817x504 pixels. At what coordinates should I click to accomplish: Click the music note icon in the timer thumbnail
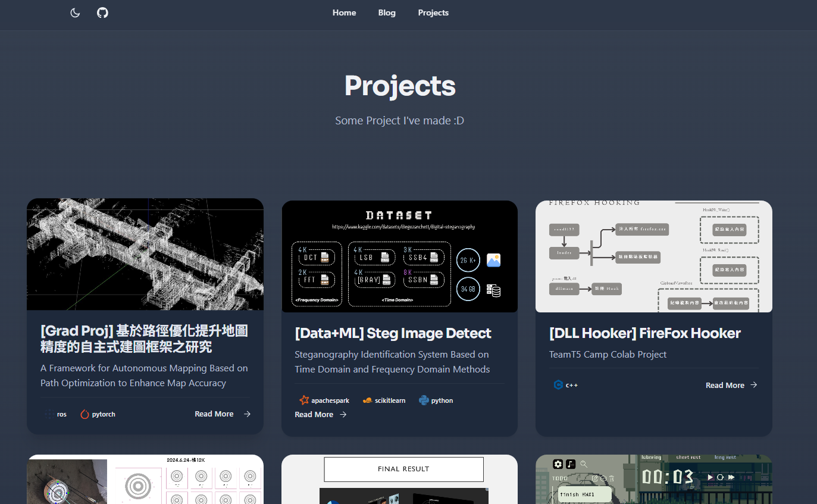[x=570, y=464]
